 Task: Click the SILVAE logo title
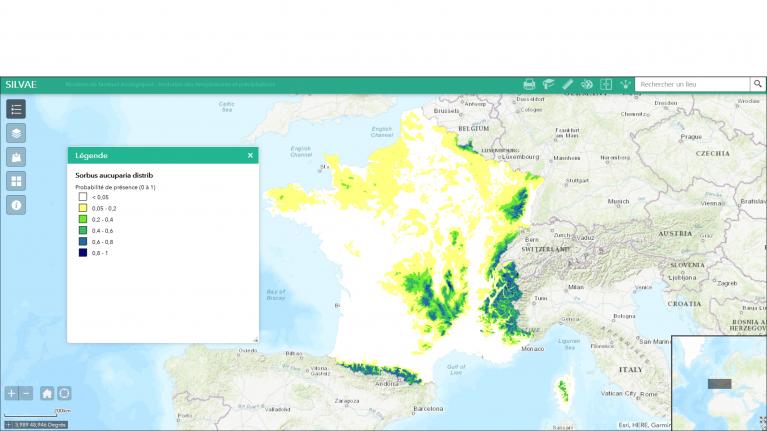pos(21,85)
